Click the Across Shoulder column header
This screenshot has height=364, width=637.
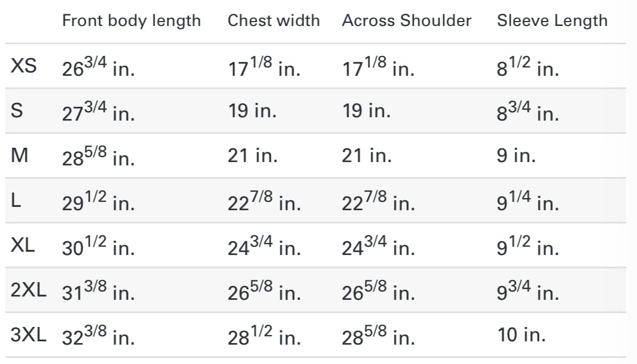(x=407, y=20)
